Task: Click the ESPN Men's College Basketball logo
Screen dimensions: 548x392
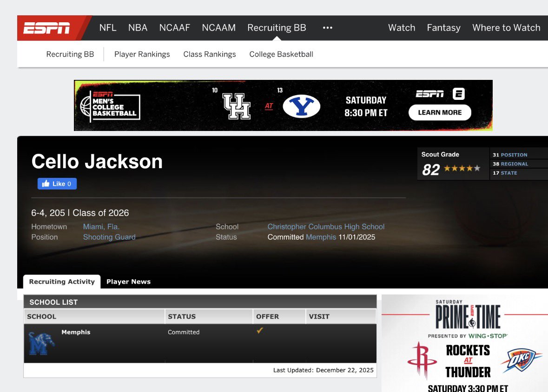Action: 110,106
